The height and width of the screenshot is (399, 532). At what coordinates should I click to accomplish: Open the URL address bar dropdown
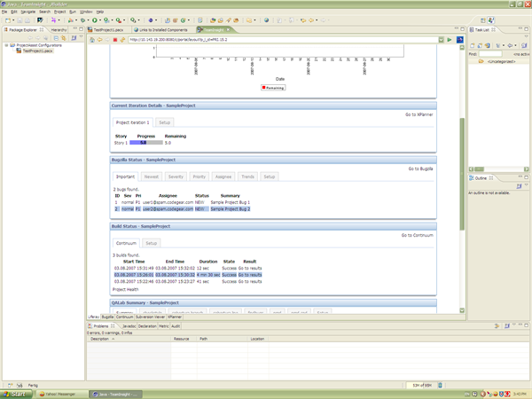tap(442, 39)
